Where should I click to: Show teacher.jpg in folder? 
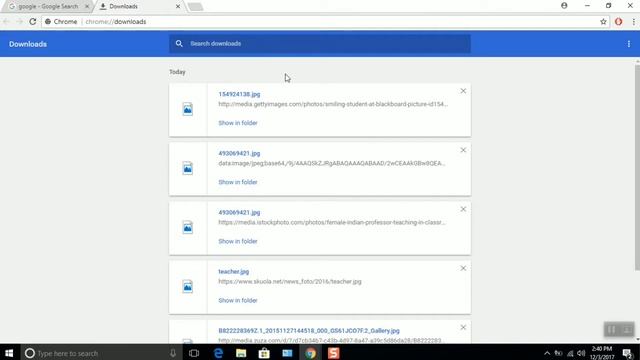tap(238, 300)
